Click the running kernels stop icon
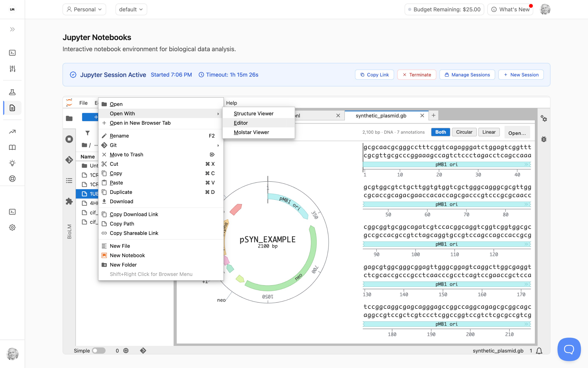The image size is (588, 368). tap(69, 139)
